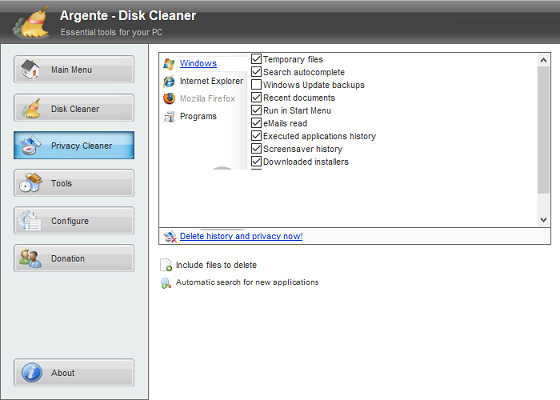Screen dimensions: 560x400
Task: Uncheck the Downloaded installers checkbox
Action: coord(256,161)
